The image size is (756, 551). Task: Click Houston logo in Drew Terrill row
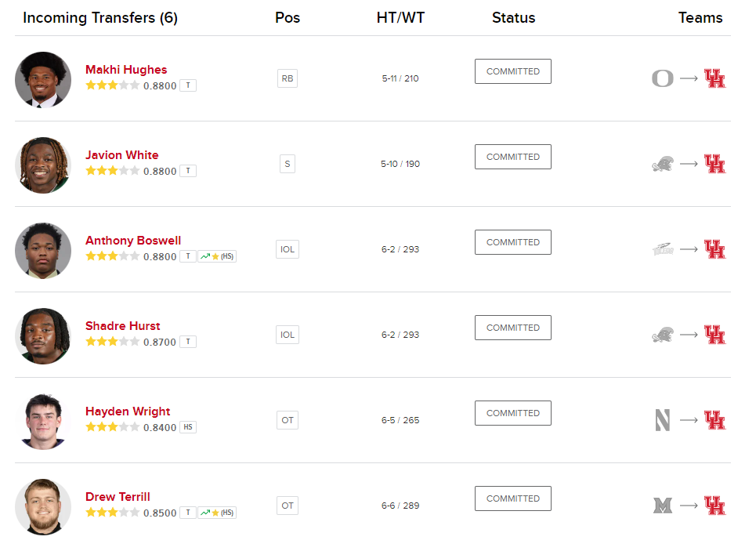point(714,506)
